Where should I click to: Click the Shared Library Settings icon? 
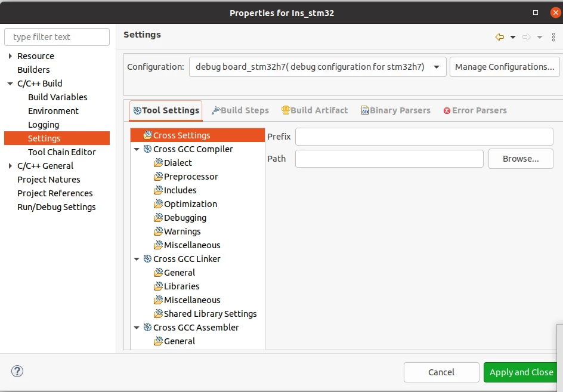click(x=159, y=314)
